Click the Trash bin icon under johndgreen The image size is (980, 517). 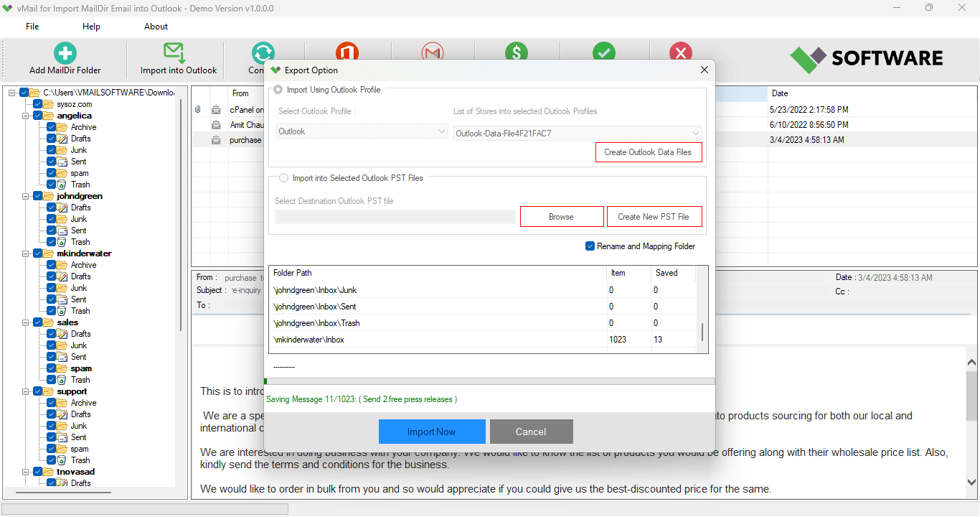[63, 242]
